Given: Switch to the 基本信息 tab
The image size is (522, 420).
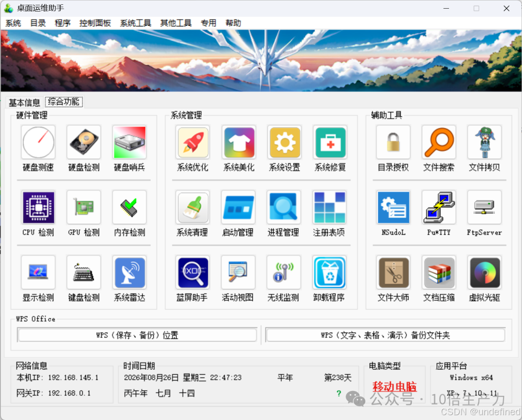Looking at the screenshot, I should tap(24, 102).
